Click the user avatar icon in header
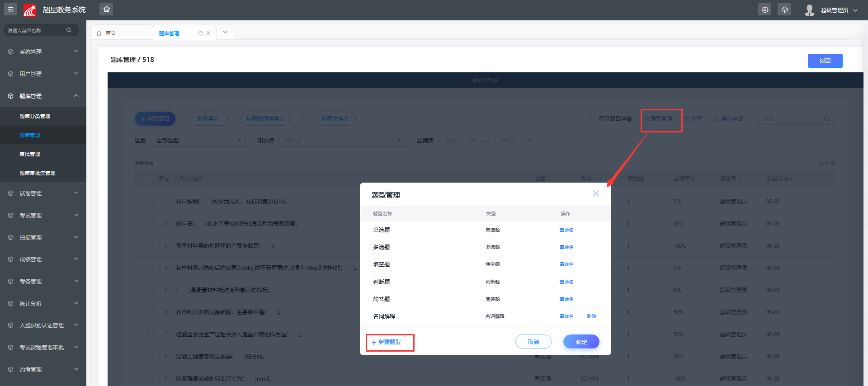Image resolution: width=868 pixels, height=386 pixels. tap(809, 10)
